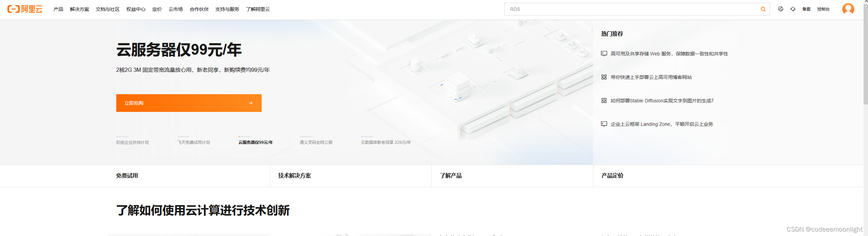Select the 通义灵码全网公测 banner tab
The height and width of the screenshot is (236, 868).
coord(316,142)
